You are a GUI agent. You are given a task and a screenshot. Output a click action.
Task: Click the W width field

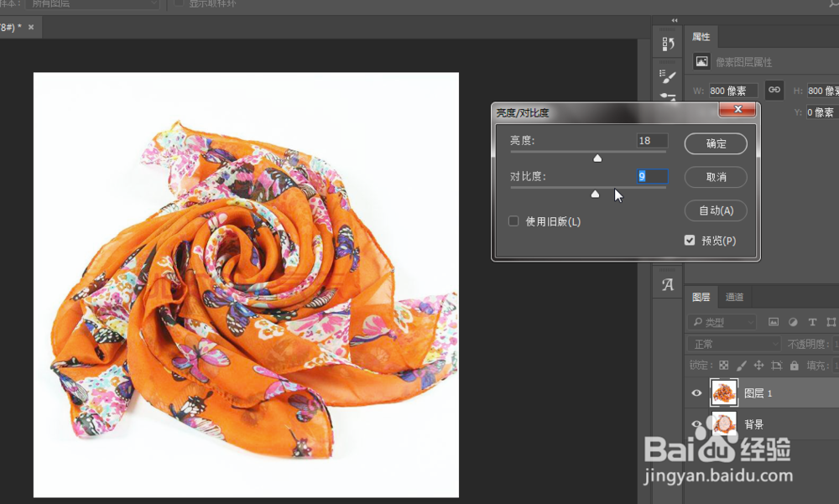point(733,91)
